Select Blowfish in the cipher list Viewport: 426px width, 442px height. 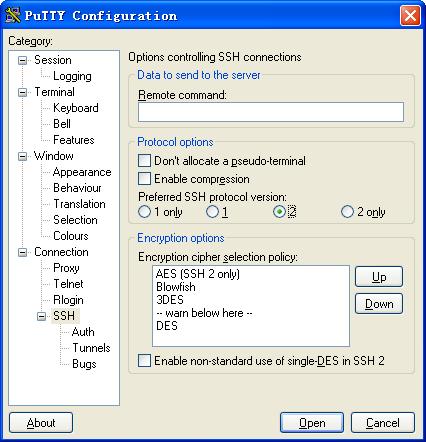tap(176, 287)
